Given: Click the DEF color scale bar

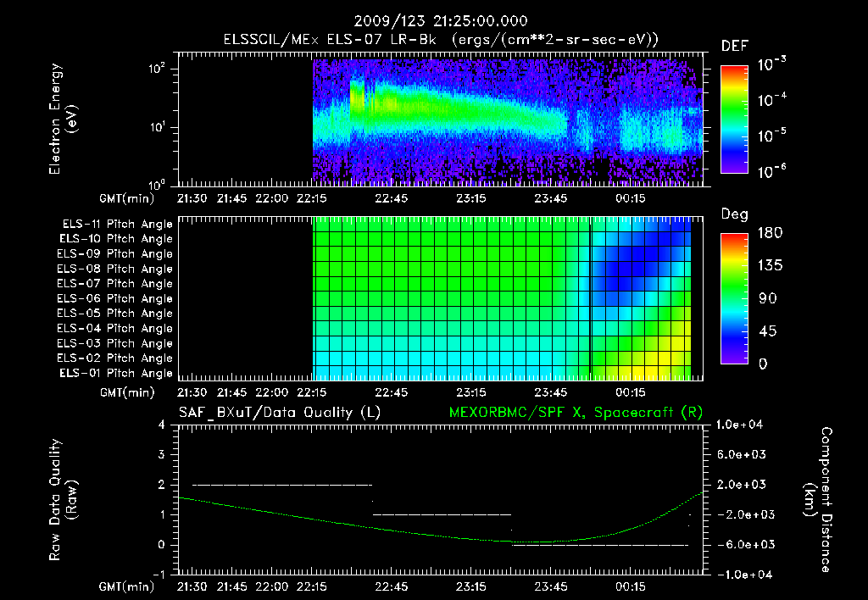Looking at the screenshot, I should coord(734,119).
